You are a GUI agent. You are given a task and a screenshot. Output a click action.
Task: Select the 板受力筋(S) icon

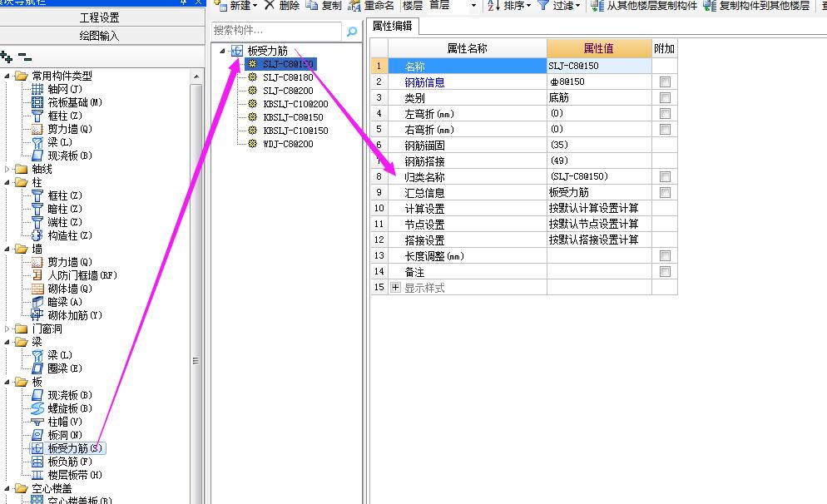click(x=37, y=448)
